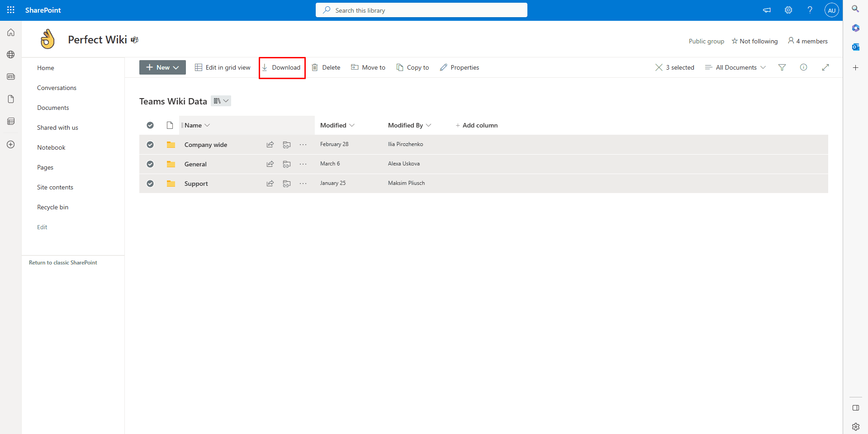868x434 pixels.
Task: Uncheck the Support folder selection circle
Action: [150, 184]
